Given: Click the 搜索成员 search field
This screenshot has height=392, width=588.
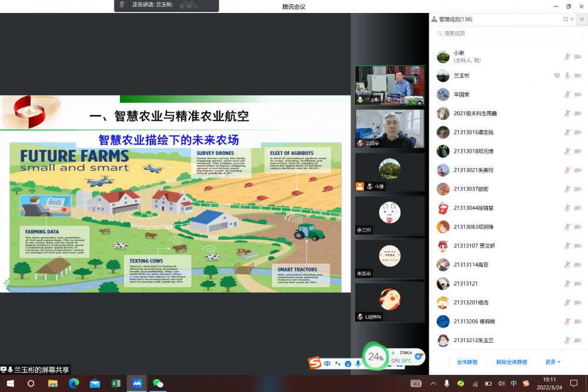Looking at the screenshot, I should [506, 33].
